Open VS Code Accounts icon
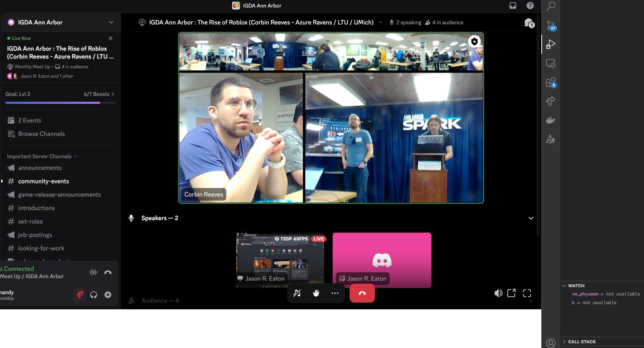This screenshot has height=348, width=644. coord(551,343)
